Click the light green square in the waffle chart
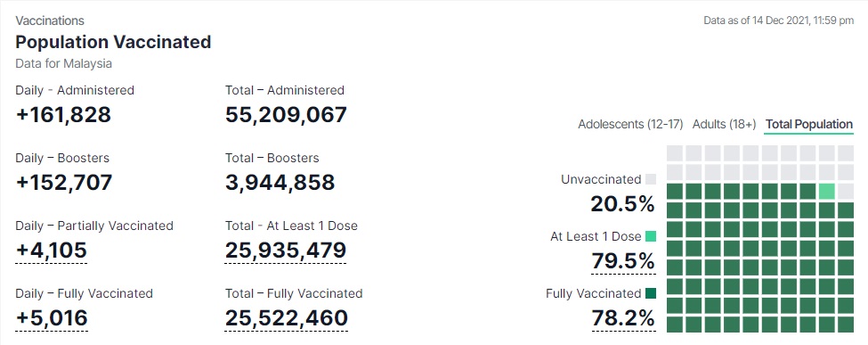The image size is (868, 345). [x=826, y=192]
